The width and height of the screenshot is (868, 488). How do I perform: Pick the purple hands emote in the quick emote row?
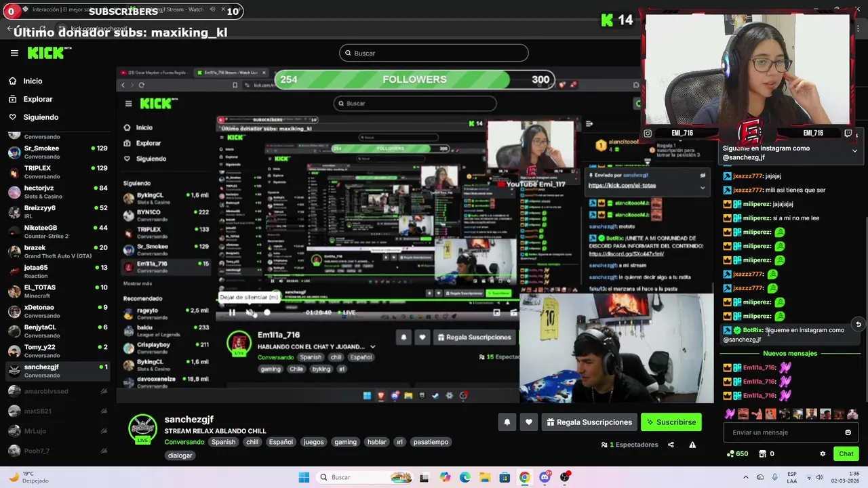tap(730, 414)
